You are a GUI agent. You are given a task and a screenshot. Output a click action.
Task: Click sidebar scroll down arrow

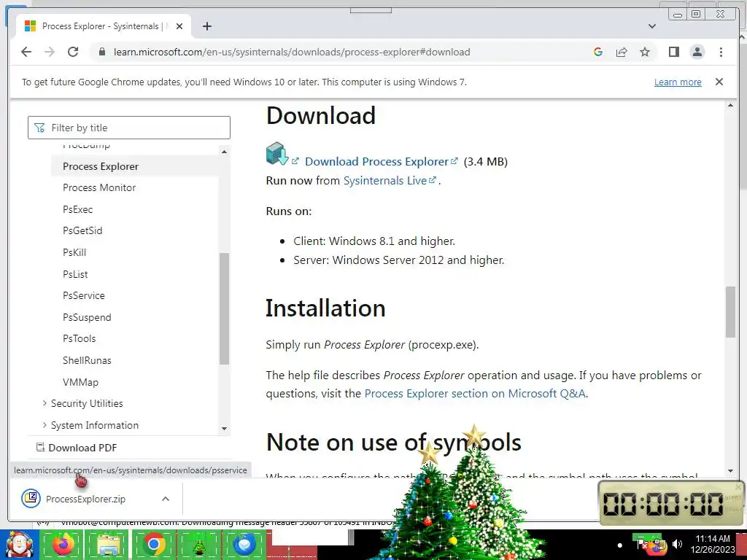click(x=224, y=429)
